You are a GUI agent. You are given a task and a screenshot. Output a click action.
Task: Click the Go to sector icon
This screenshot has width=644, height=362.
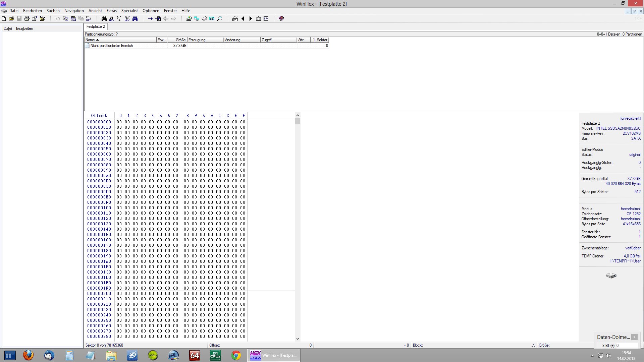pos(158,19)
